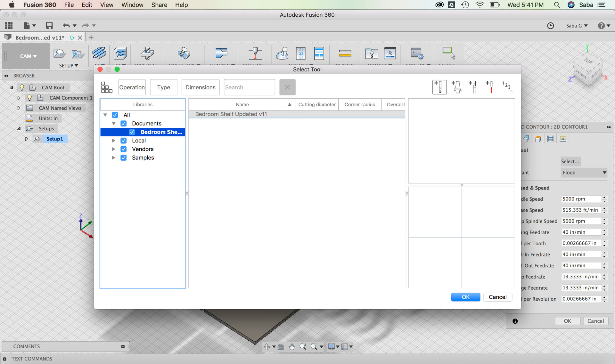Click the new probe tool icon
Screen dimensions: 615x364
(x=490, y=87)
